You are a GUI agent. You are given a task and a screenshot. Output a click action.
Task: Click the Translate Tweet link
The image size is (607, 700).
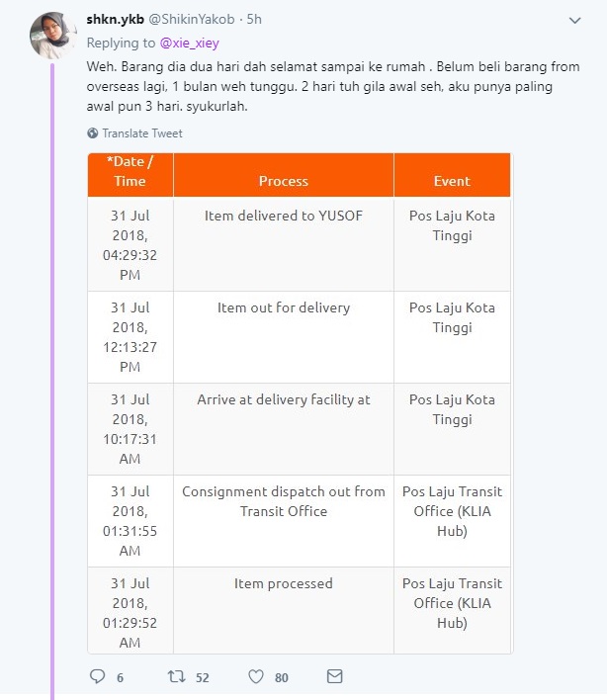pyautogui.click(x=142, y=133)
